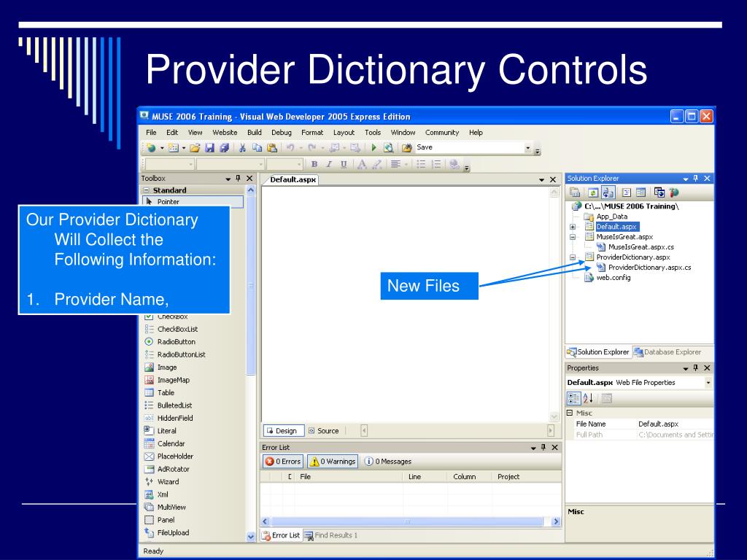Select web.config in Solution Explorer
This screenshot has height=560, width=747.
click(x=614, y=278)
